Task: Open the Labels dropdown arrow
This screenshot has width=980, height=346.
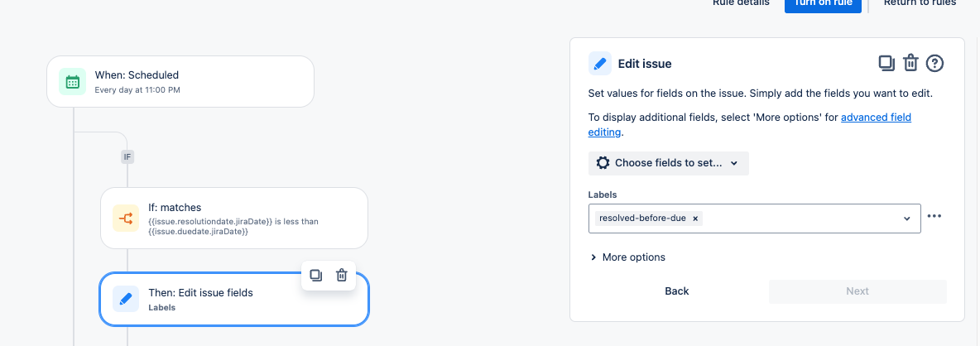Action: click(907, 219)
